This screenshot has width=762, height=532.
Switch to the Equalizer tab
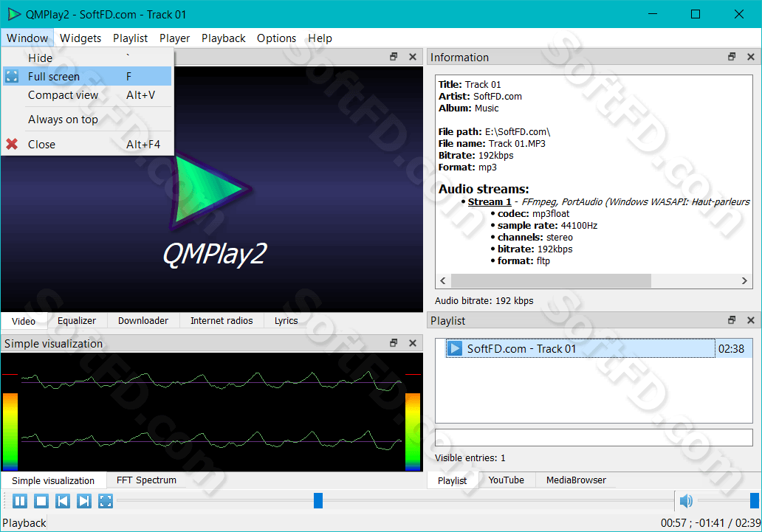[77, 321]
